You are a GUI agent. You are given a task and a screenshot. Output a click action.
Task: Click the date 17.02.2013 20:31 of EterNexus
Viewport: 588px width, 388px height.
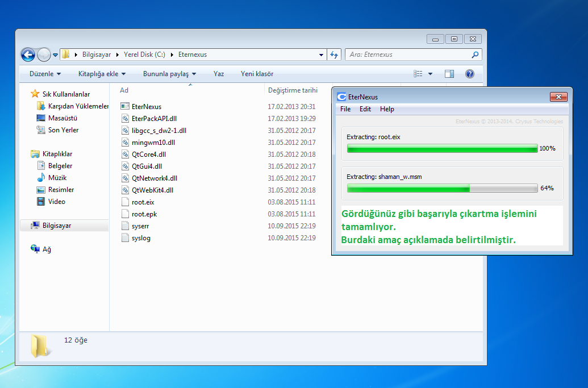291,106
